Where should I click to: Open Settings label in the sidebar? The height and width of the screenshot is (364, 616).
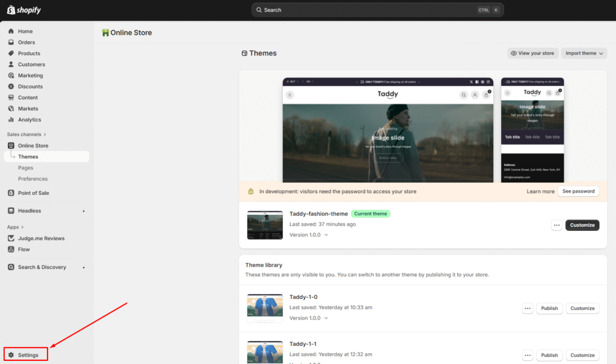(28, 355)
